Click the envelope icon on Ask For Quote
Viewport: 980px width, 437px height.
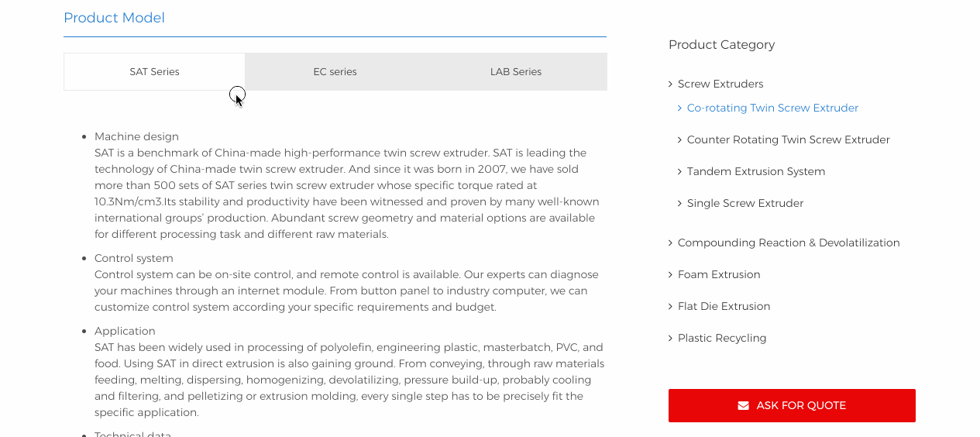pos(744,405)
